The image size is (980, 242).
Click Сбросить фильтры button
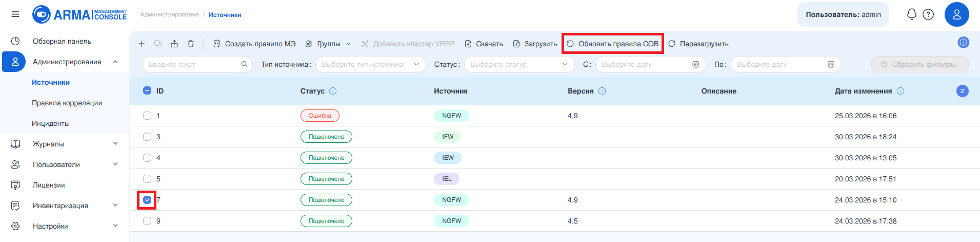click(x=919, y=64)
